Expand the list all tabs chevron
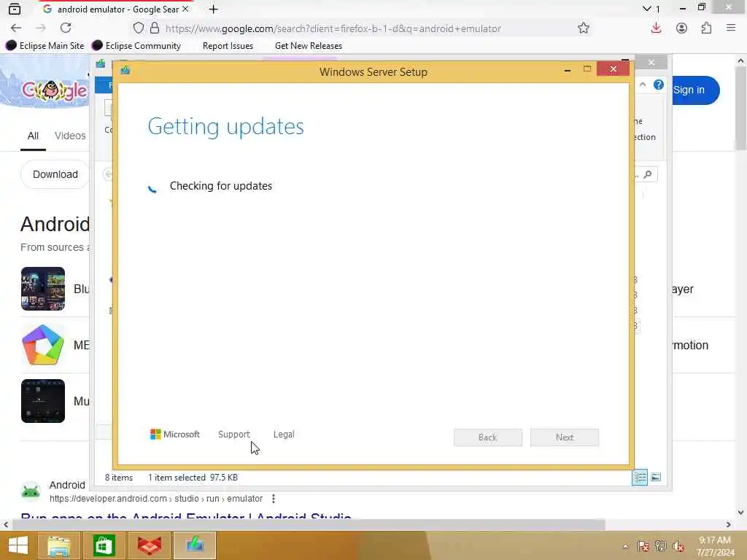 tap(646, 9)
